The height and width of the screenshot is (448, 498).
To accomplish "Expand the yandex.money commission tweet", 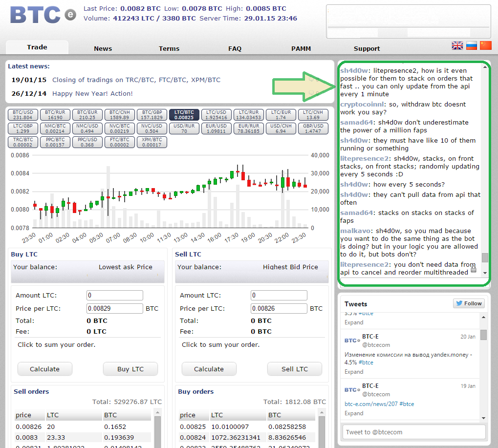I will point(354,371).
